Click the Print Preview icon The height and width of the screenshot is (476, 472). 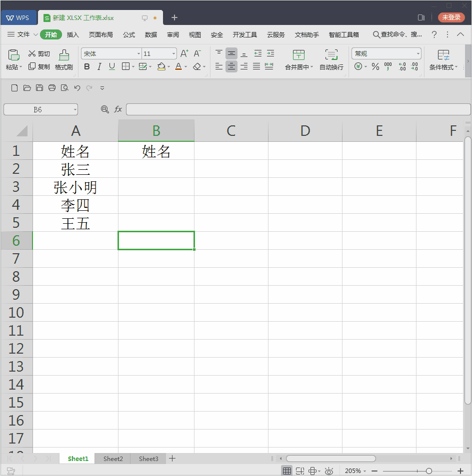pos(64,88)
